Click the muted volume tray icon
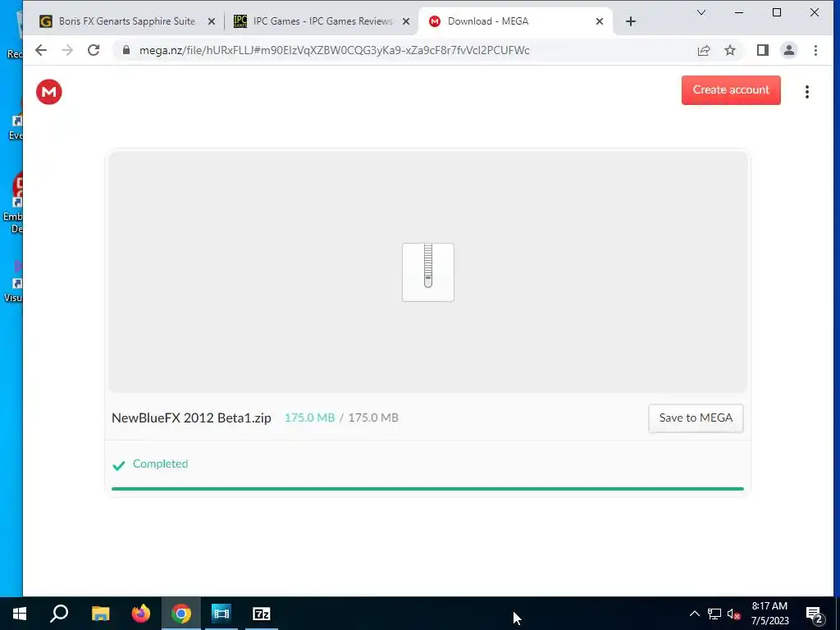 click(734, 614)
